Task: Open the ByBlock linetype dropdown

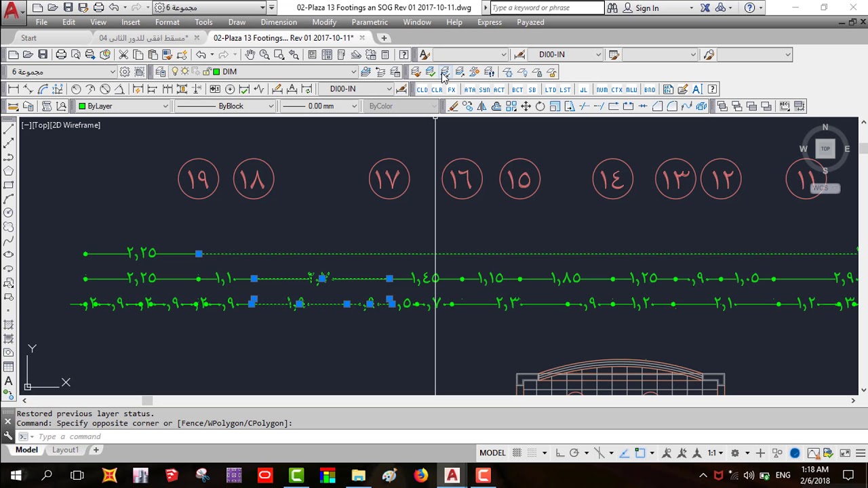Action: coord(225,106)
